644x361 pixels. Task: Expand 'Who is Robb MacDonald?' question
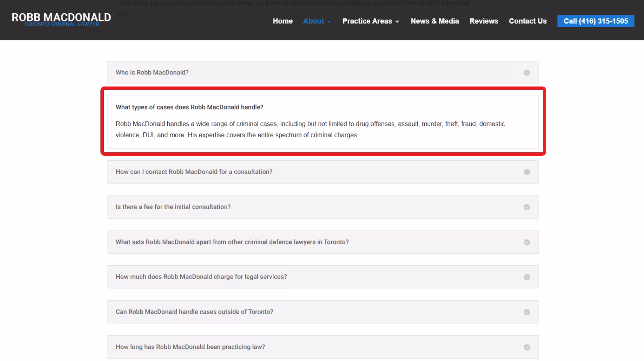323,73
